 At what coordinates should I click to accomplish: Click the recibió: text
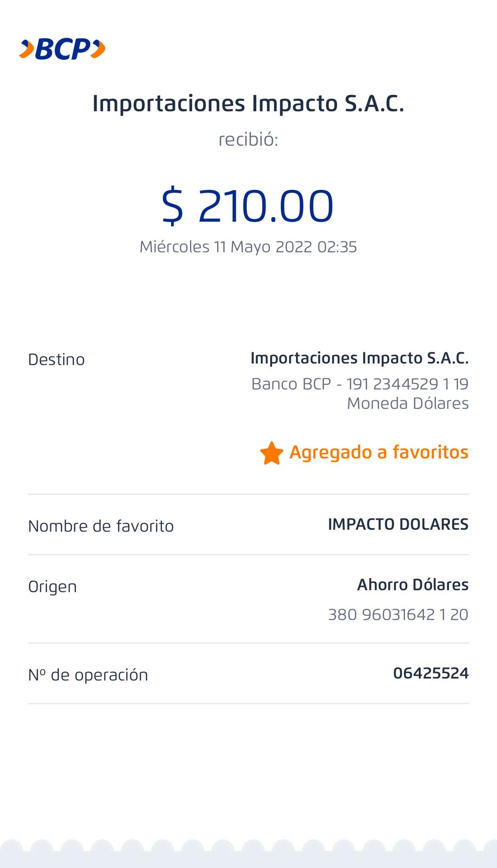coord(248,140)
